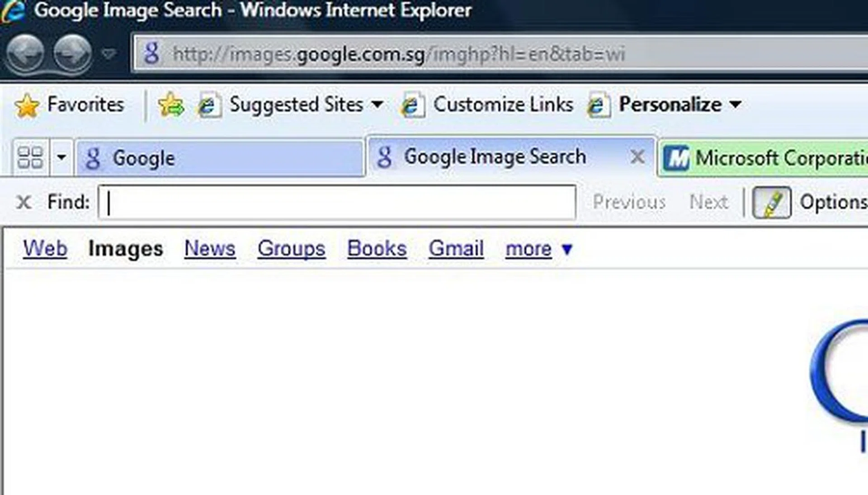Screen dimensions: 868x495
Task: Click the browser Back arrow button
Action: coord(26,54)
